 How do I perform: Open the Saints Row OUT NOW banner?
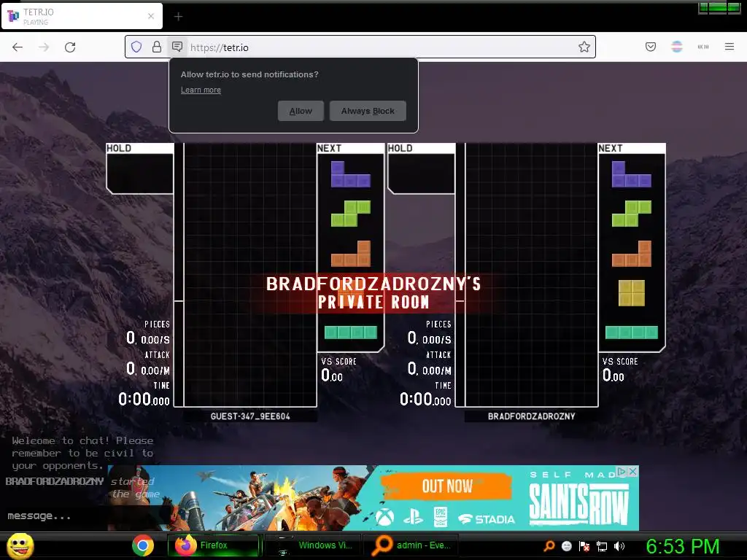pyautogui.click(x=447, y=486)
